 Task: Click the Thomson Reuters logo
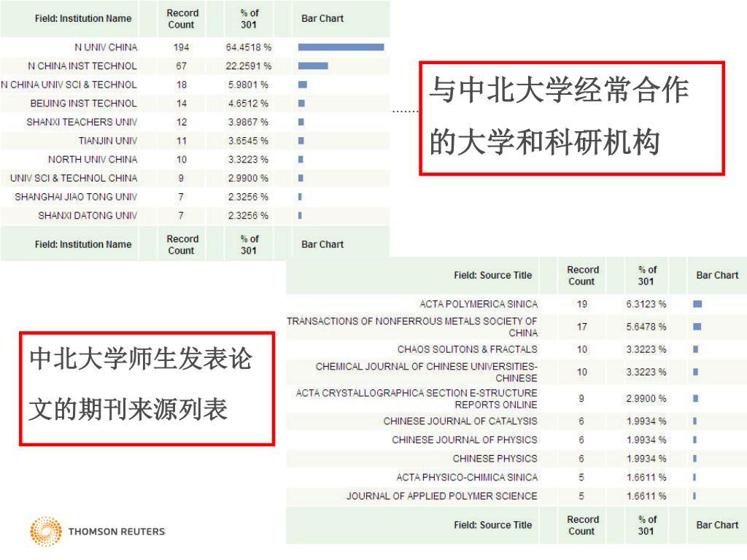click(x=98, y=531)
